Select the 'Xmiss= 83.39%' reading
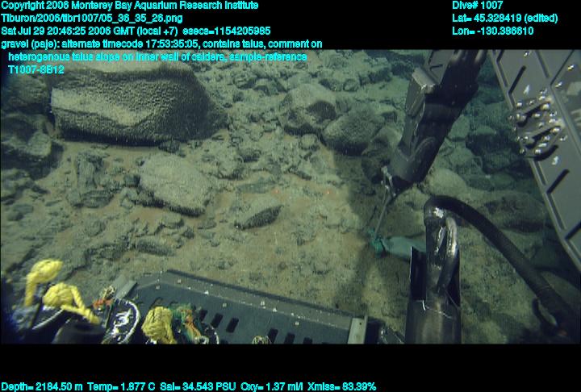The image size is (581, 392). tap(341, 387)
